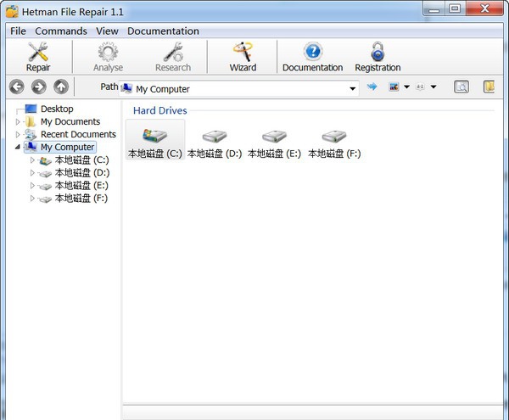509x420 pixels.
Task: Go up one level with the up arrow
Action: (x=61, y=87)
